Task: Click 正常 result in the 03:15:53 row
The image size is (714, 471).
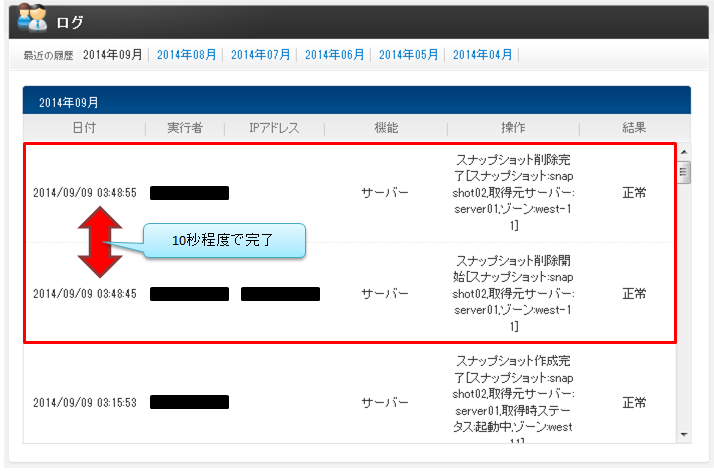Action: [634, 403]
